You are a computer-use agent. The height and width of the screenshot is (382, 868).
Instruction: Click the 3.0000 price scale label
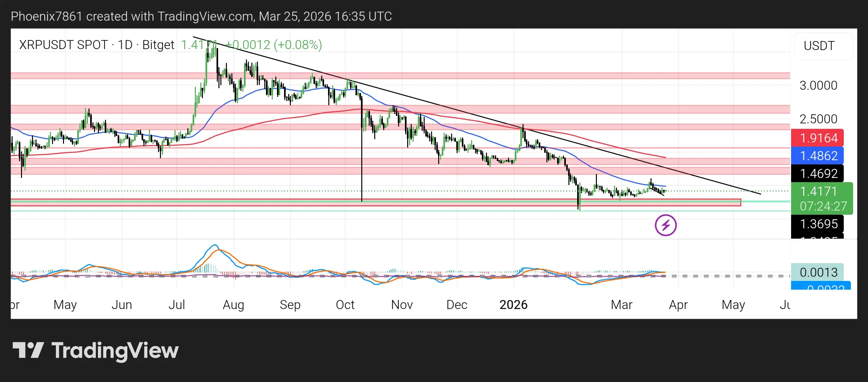(818, 86)
